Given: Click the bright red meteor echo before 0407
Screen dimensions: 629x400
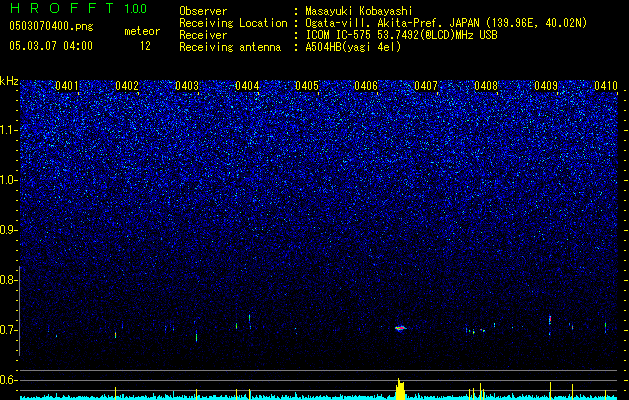Looking at the screenshot, I should tap(400, 329).
